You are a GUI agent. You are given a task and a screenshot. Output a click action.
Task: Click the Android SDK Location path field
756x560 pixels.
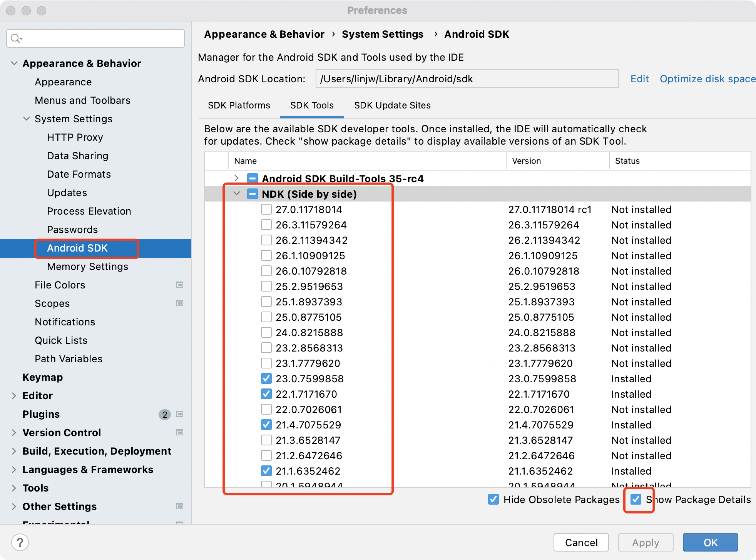[x=467, y=79]
